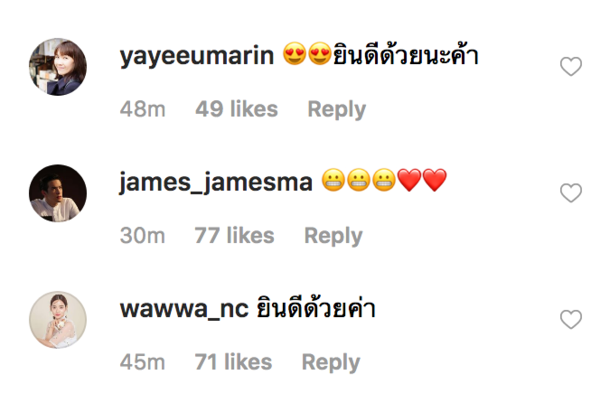The image size is (600, 403).
Task: Open james_jamesma's profile avatar
Action: (x=58, y=193)
